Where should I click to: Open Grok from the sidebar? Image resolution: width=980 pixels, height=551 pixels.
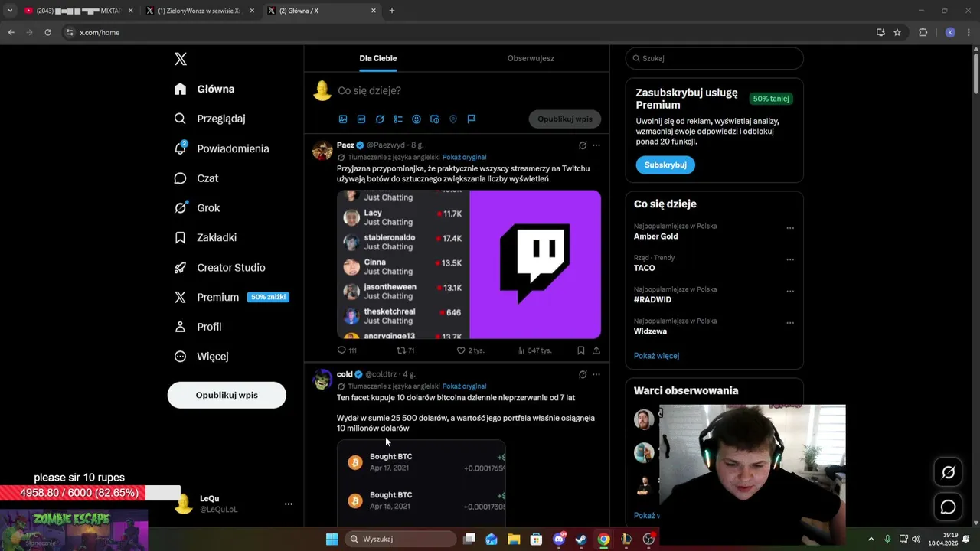coord(197,207)
